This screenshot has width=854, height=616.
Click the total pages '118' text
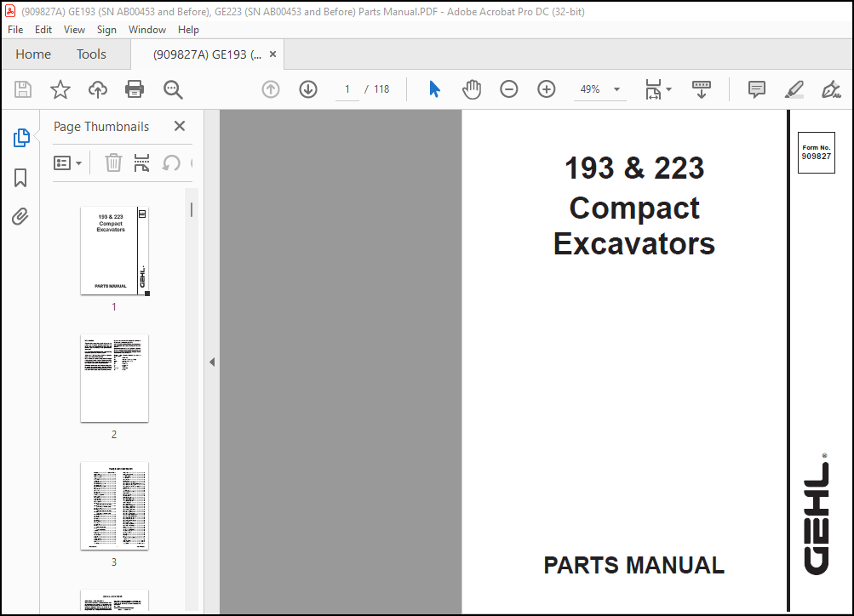click(x=381, y=89)
